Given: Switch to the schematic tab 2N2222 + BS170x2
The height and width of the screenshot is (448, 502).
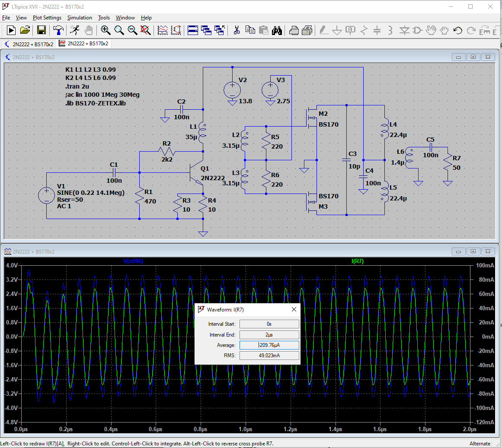Looking at the screenshot, I should [x=29, y=44].
